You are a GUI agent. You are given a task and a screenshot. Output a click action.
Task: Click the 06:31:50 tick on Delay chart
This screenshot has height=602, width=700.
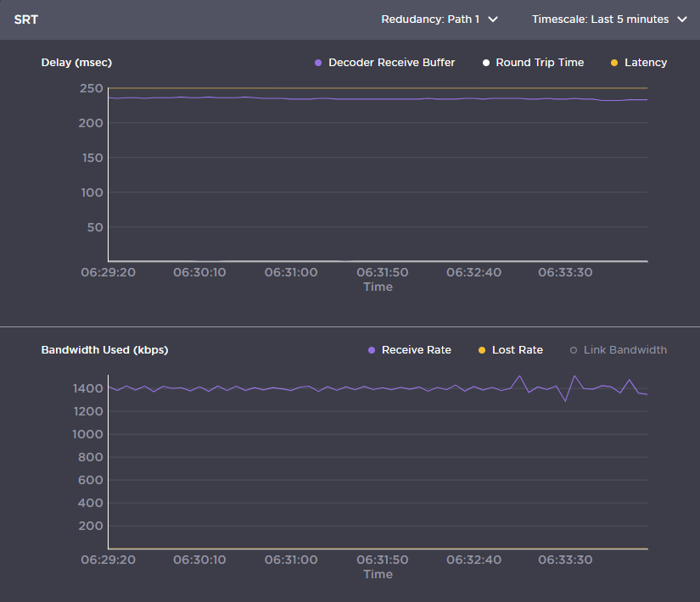click(x=383, y=273)
